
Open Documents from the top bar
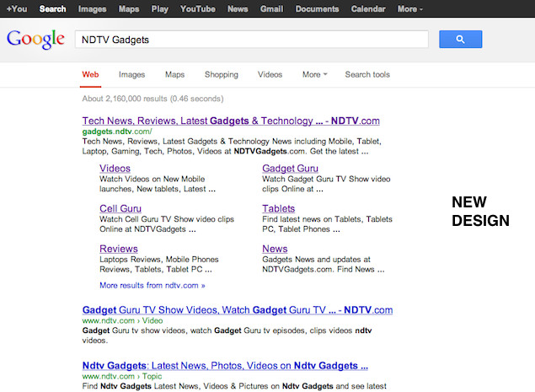tap(317, 9)
